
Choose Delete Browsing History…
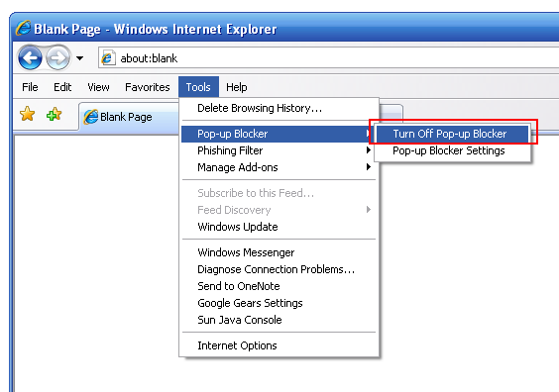click(279, 108)
